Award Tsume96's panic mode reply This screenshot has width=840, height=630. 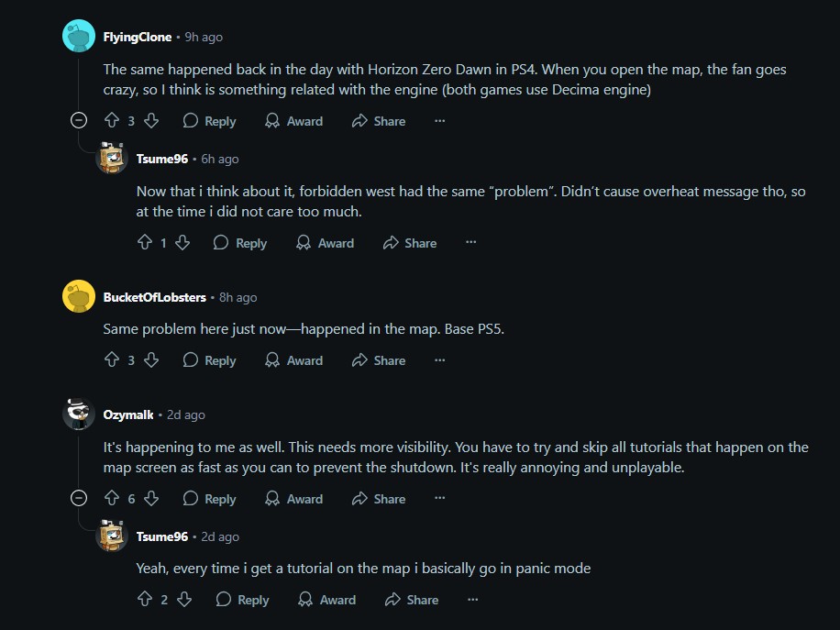coord(326,600)
